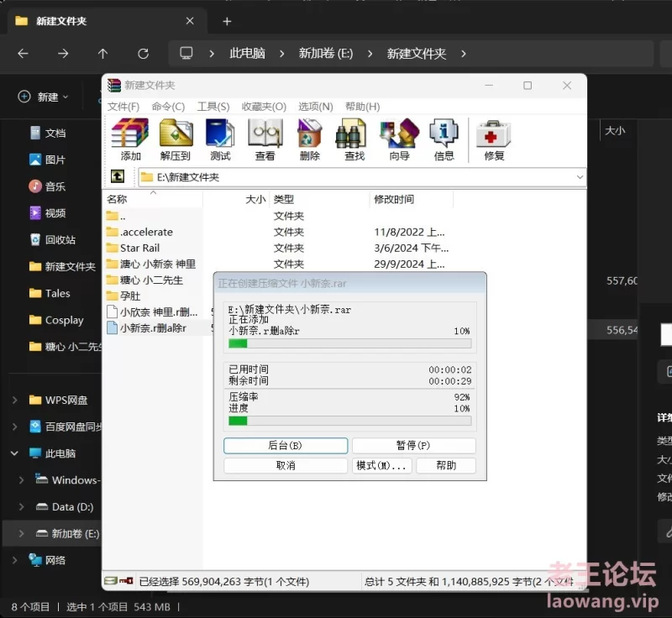The image size is (672, 618).
Task: Click the monitor icon in address bar
Action: point(186,53)
